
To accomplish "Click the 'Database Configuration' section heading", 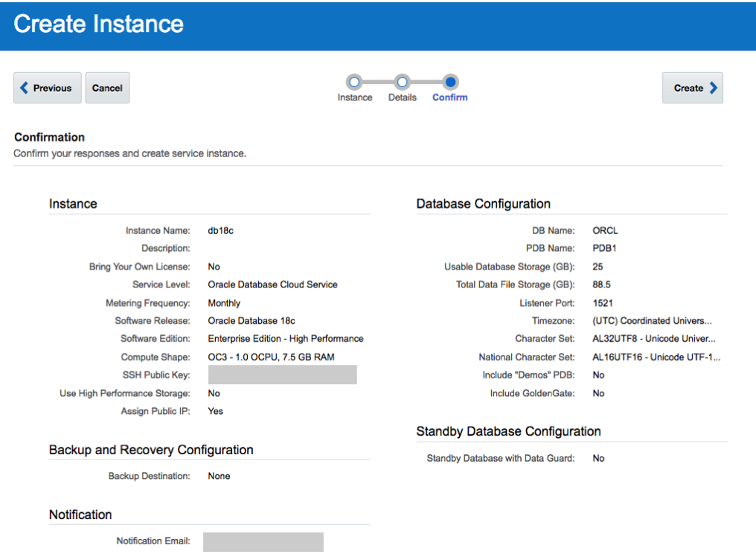I will click(484, 204).
